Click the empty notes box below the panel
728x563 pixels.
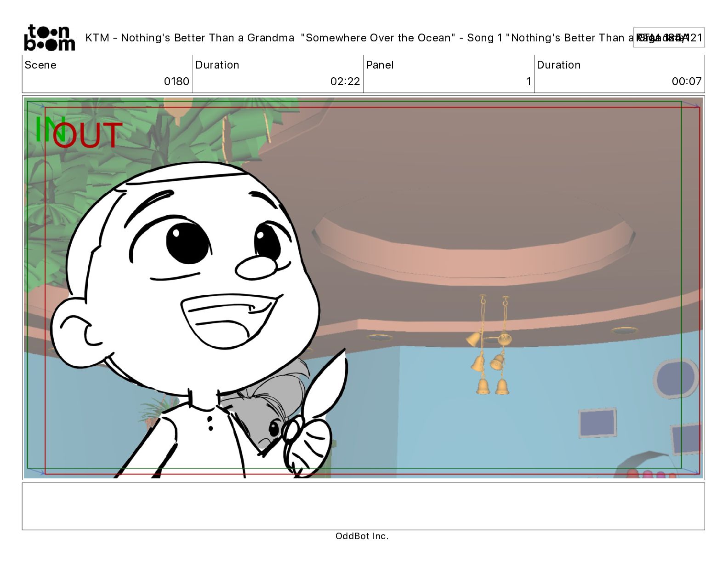point(363,506)
